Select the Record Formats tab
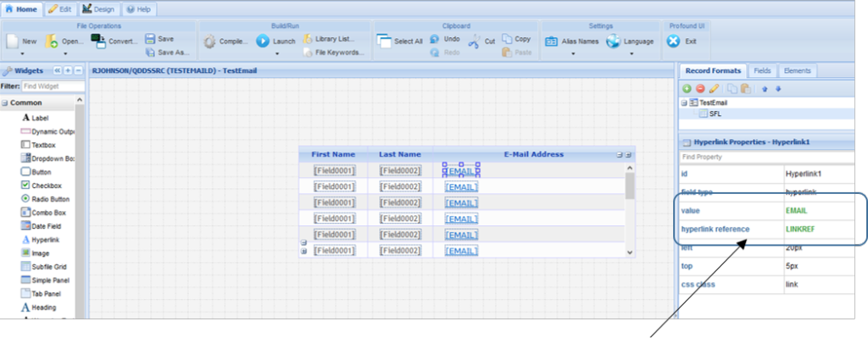The image size is (868, 338). (x=713, y=71)
